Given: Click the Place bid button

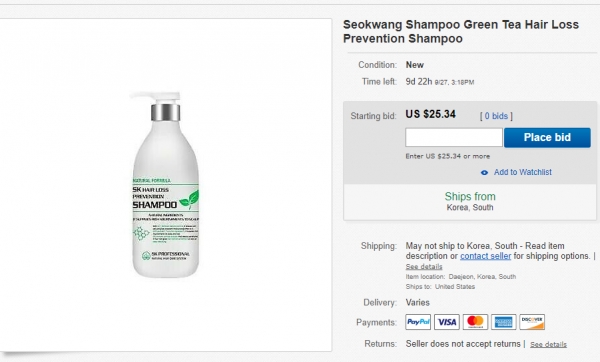Looking at the screenshot, I should [547, 137].
